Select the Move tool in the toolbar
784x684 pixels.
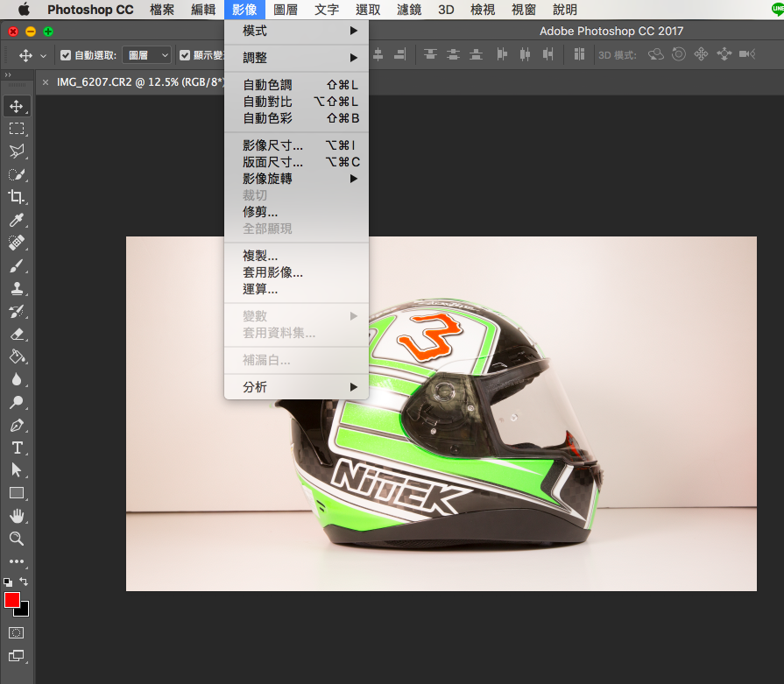(17, 106)
